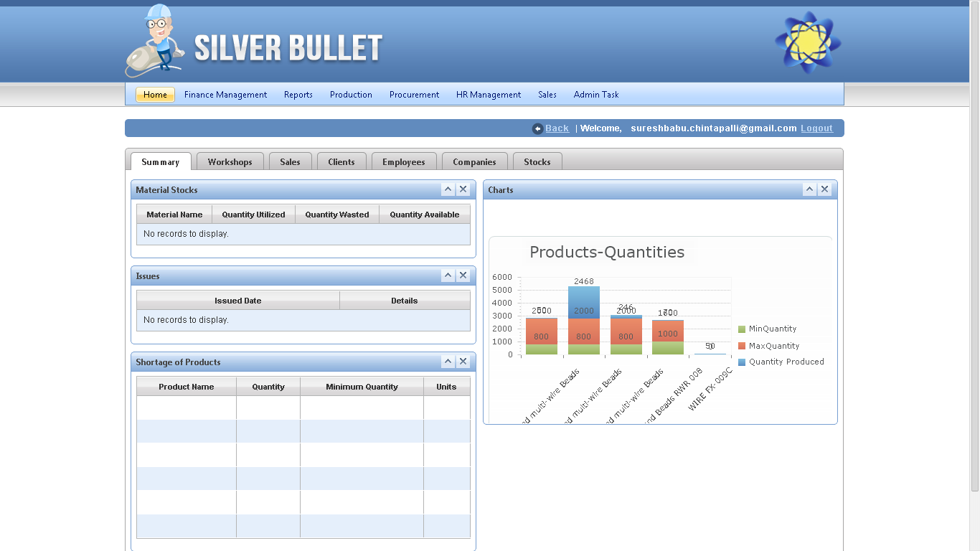Click the MaxQuantity orange legend marker
Viewport: 980px width, 551px height.
pos(743,345)
